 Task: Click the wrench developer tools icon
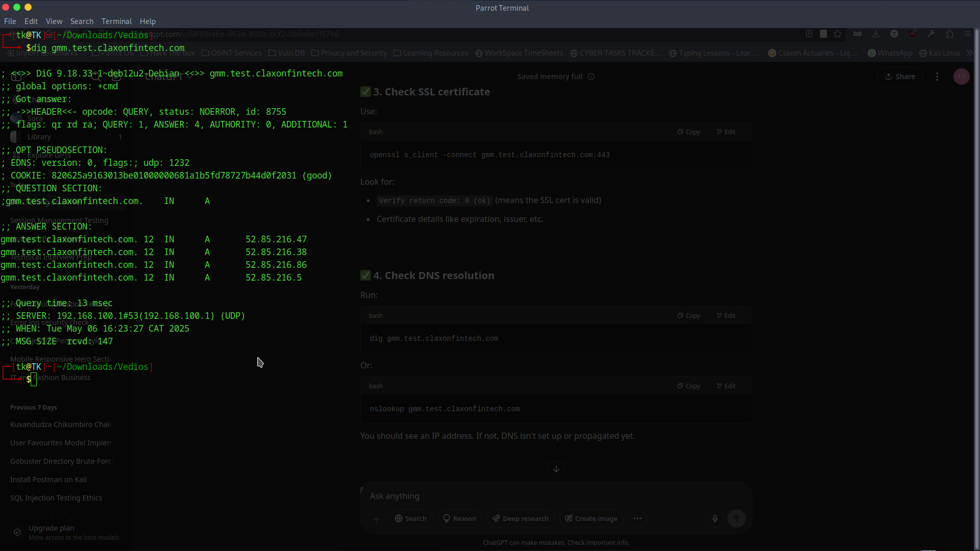[x=931, y=34]
